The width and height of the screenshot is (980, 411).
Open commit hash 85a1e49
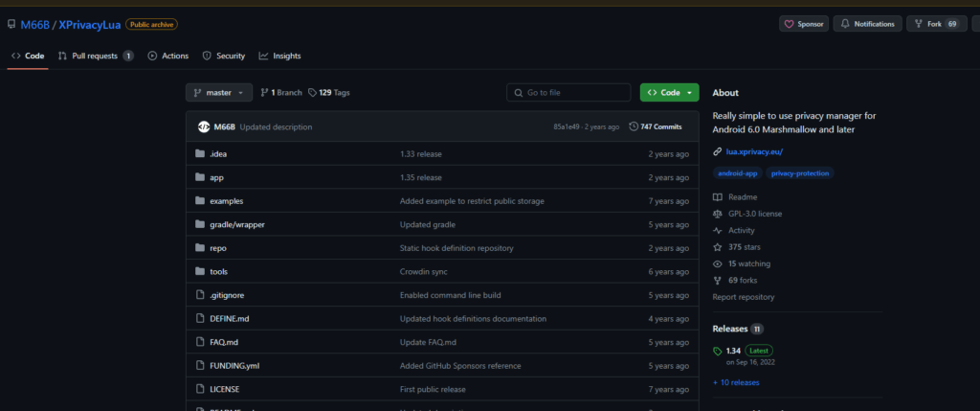(x=568, y=127)
